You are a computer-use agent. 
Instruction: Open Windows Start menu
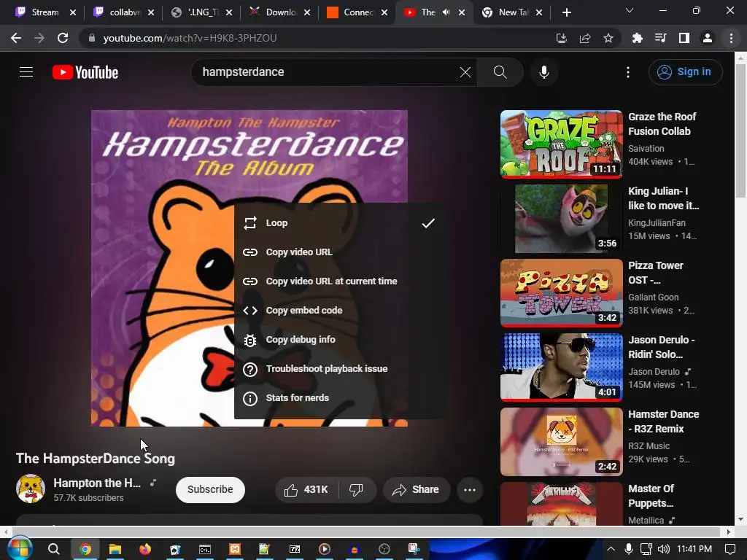(x=19, y=548)
